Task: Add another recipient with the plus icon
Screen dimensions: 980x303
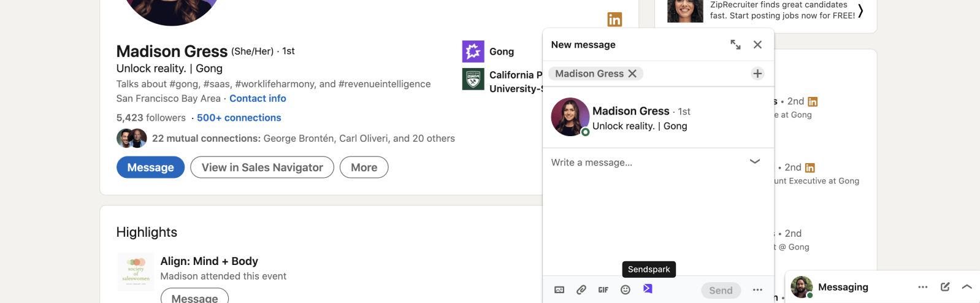Action: [x=757, y=74]
